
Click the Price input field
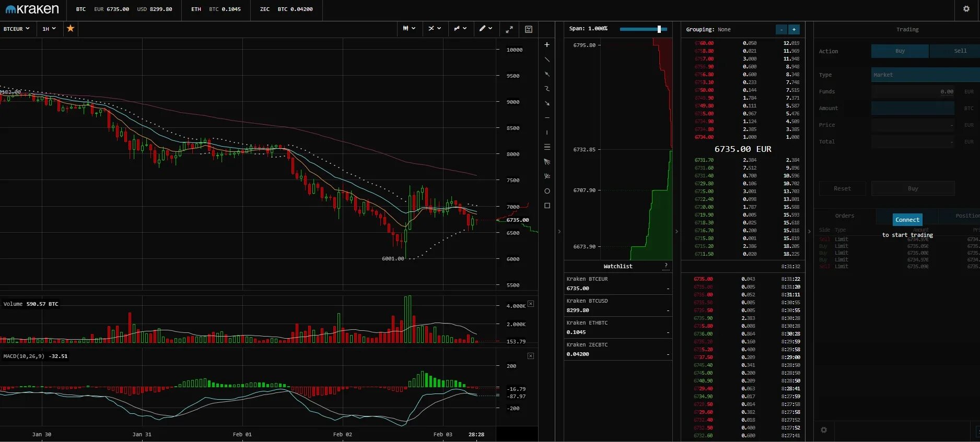click(913, 125)
